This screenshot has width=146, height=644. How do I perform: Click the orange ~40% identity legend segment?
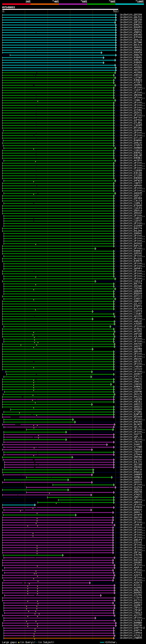click(45, 4)
